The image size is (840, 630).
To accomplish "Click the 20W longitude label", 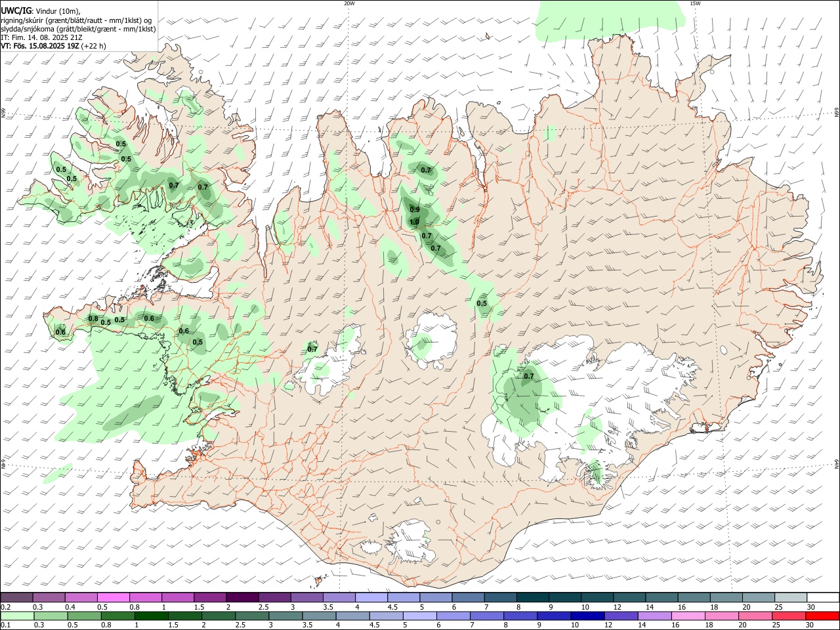I will click(349, 3).
